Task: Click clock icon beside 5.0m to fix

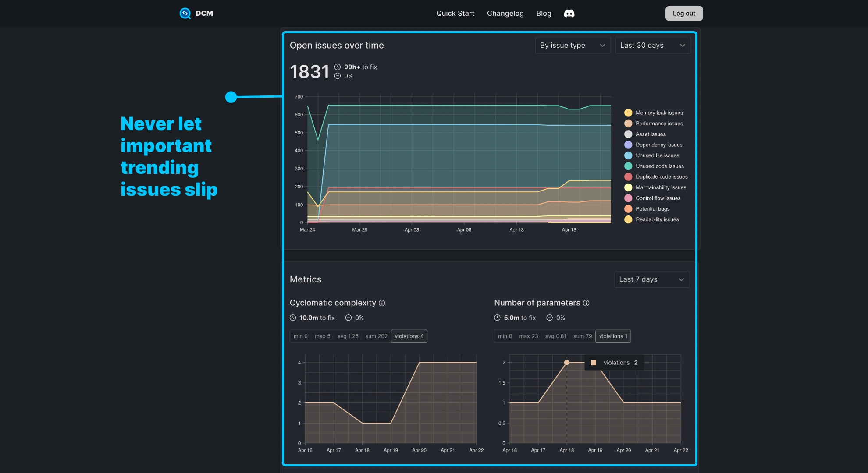Action: pos(497,318)
